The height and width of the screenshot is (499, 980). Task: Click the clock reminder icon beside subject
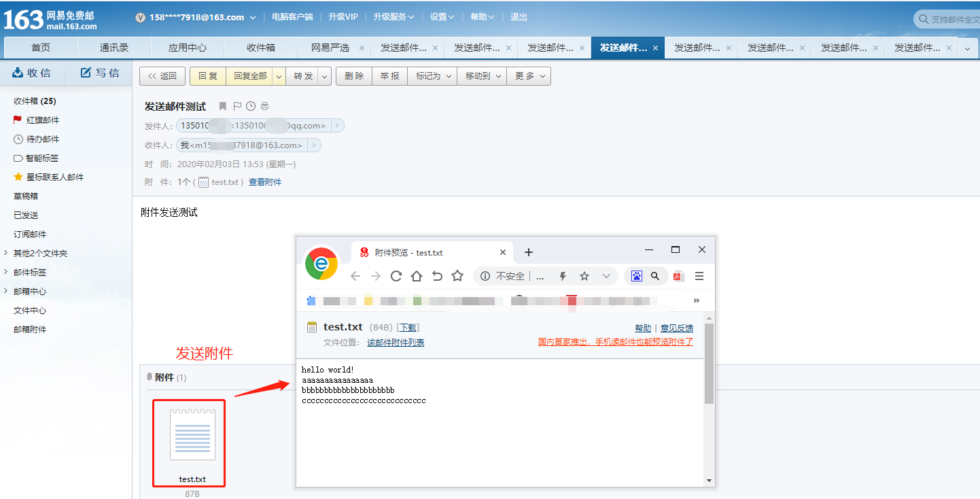click(251, 106)
